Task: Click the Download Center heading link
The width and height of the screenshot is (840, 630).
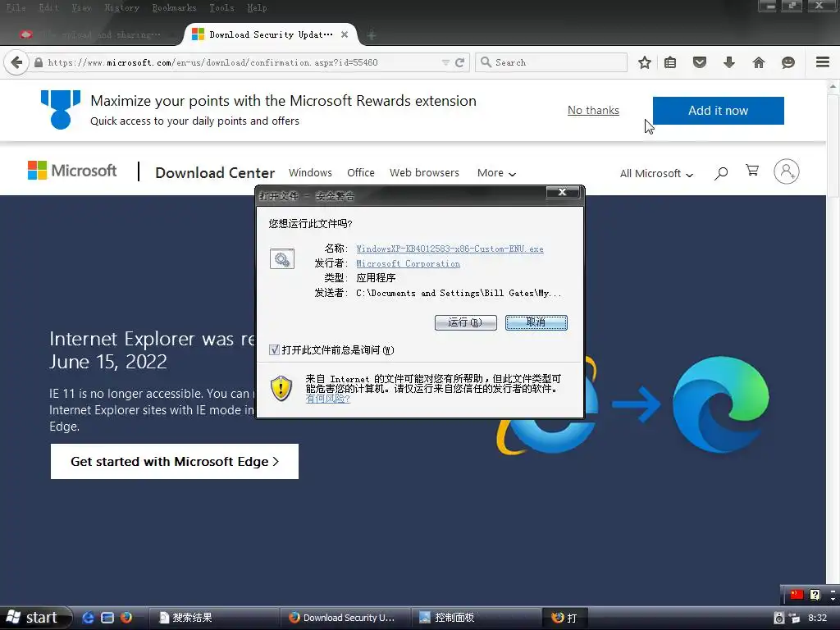Action: pyautogui.click(x=215, y=173)
